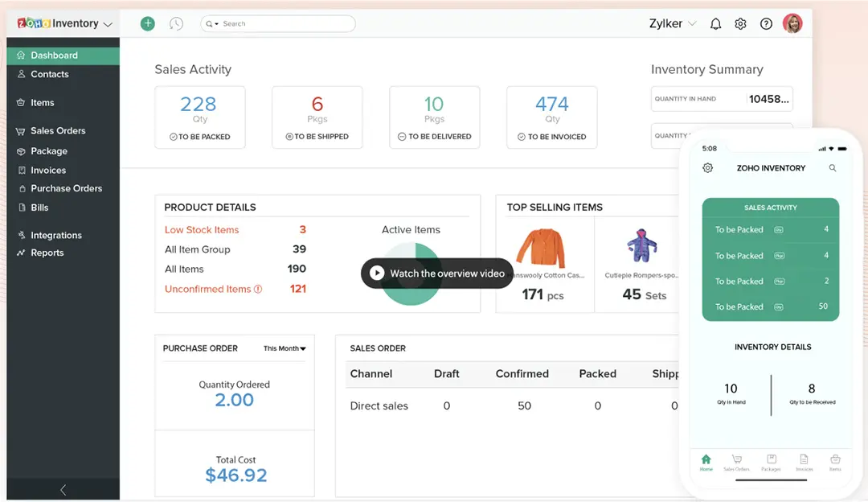Tap the To be Packed row showing 50
The height and width of the screenshot is (502, 868).
click(x=771, y=307)
